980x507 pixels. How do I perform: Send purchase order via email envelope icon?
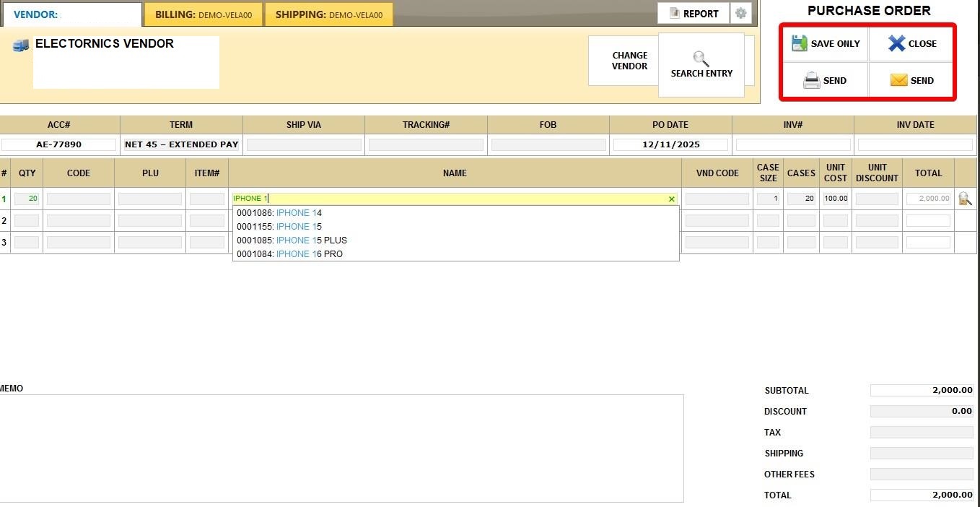[898, 80]
